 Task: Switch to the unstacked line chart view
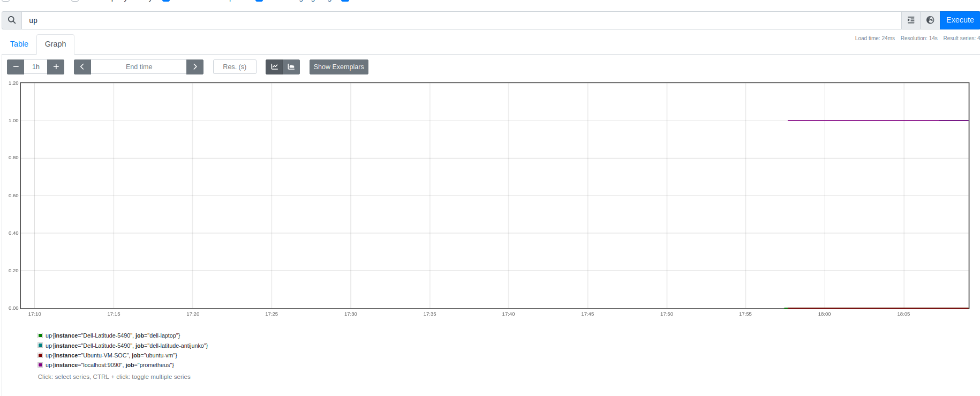[274, 67]
